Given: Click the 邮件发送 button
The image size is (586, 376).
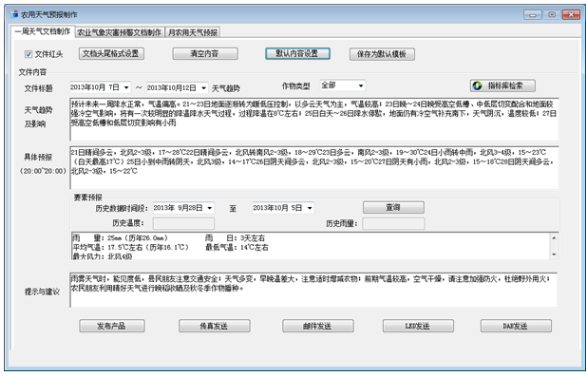Looking at the screenshot, I should click(318, 326).
